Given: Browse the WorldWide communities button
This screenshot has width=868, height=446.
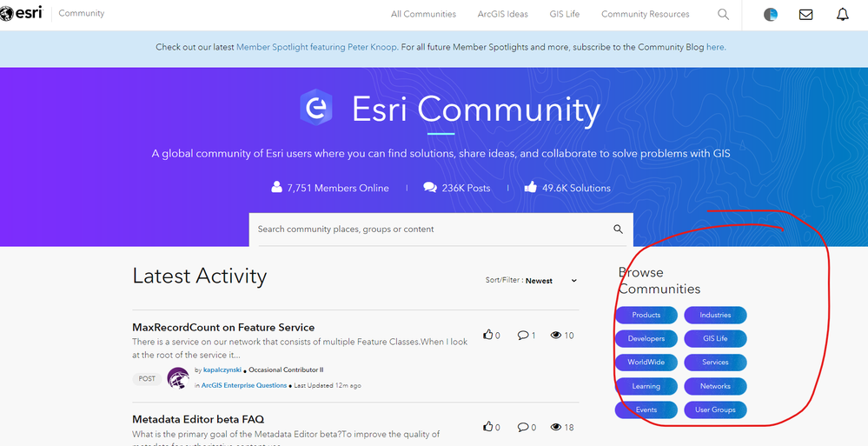Looking at the screenshot, I should [x=646, y=363].
